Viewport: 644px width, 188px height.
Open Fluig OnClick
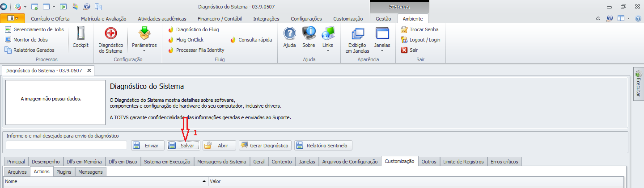[x=186, y=40]
